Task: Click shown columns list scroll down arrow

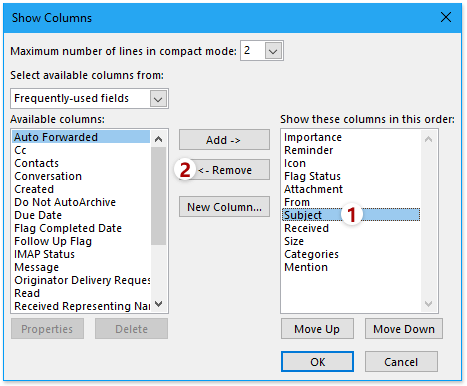Action: pyautogui.click(x=429, y=304)
